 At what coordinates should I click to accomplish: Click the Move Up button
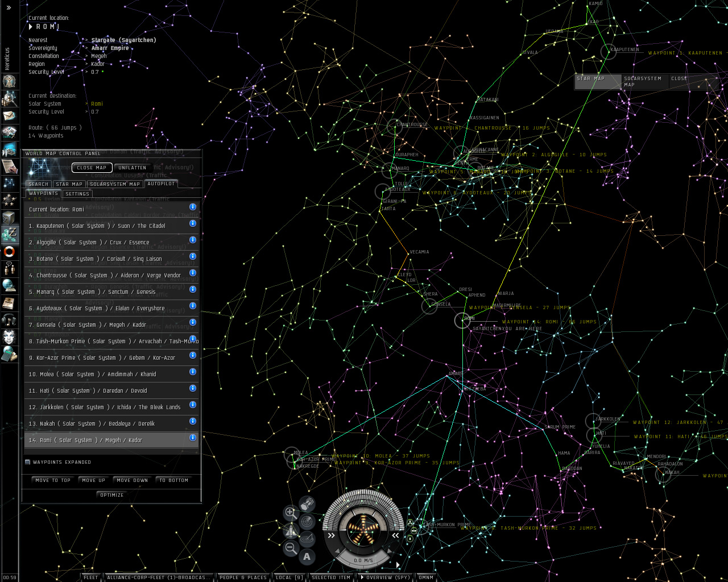tap(94, 480)
